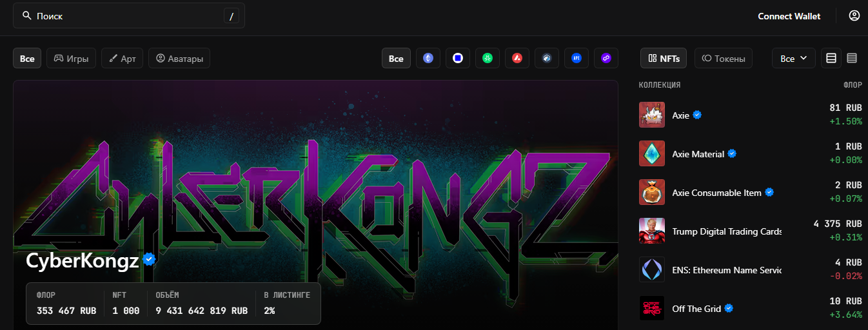Open the Axie collection name
The height and width of the screenshot is (330, 868).
click(680, 115)
